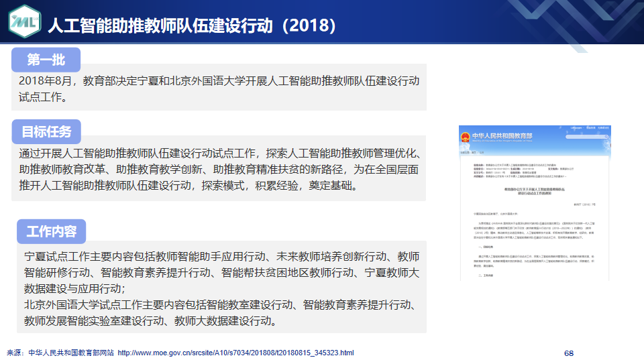
Task: Select the 工作内容 section label
Action: [x=51, y=232]
